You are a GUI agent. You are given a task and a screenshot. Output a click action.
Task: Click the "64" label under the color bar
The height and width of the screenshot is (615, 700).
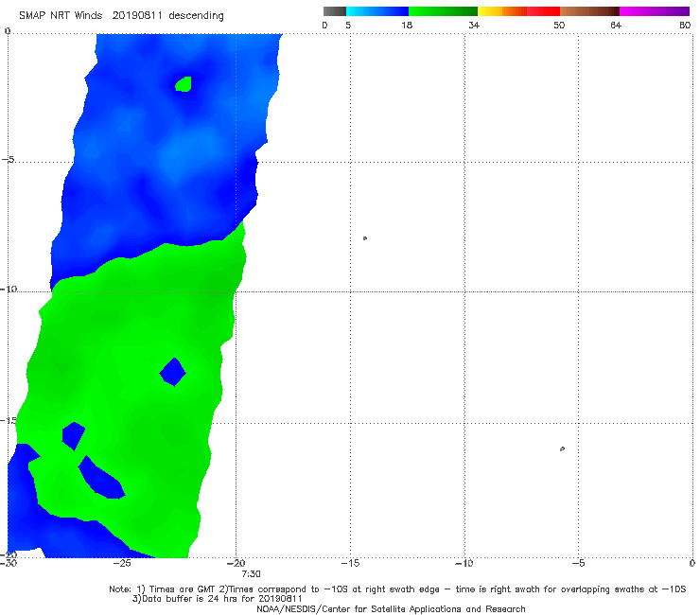616,26
